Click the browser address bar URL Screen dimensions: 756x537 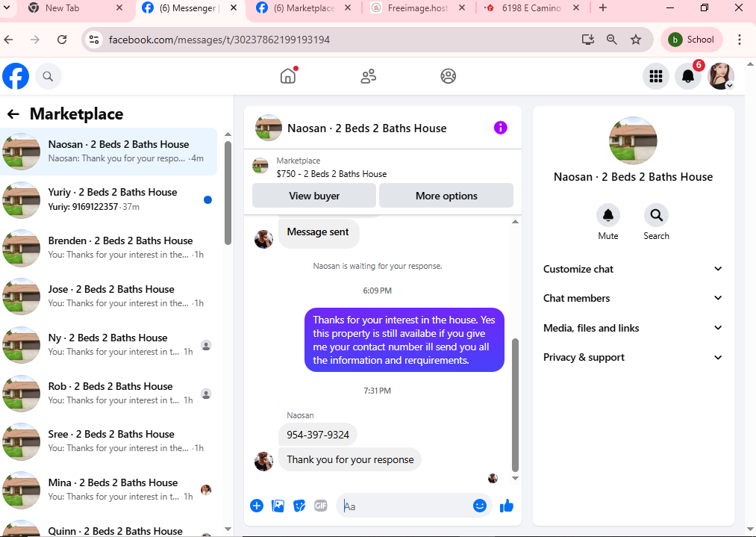[x=219, y=40]
